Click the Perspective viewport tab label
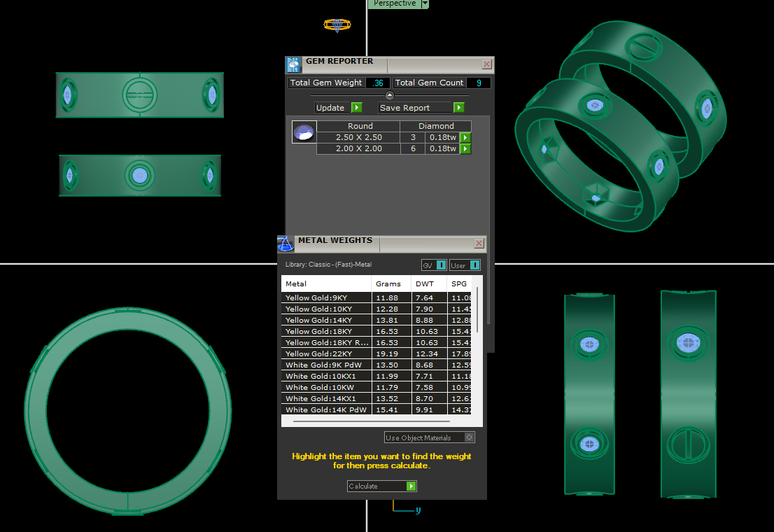The width and height of the screenshot is (774, 532). (x=394, y=3)
